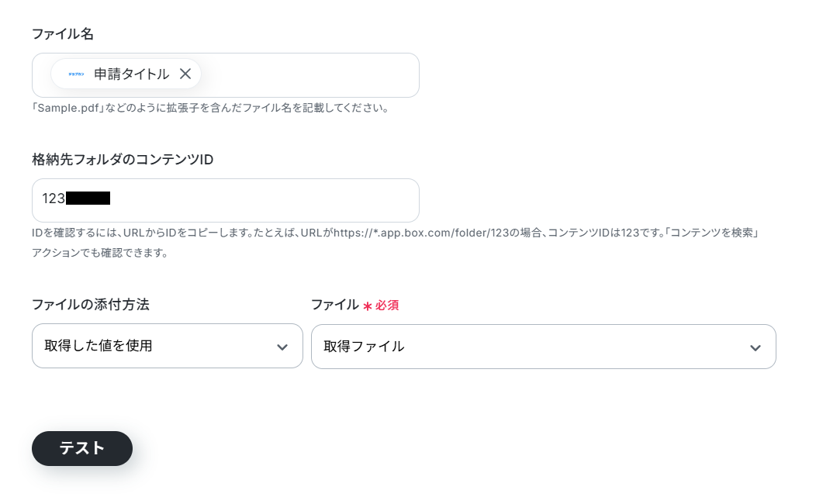Open the 取得した値を使用 dropdown
Screen dimensions: 816x504
(167, 346)
